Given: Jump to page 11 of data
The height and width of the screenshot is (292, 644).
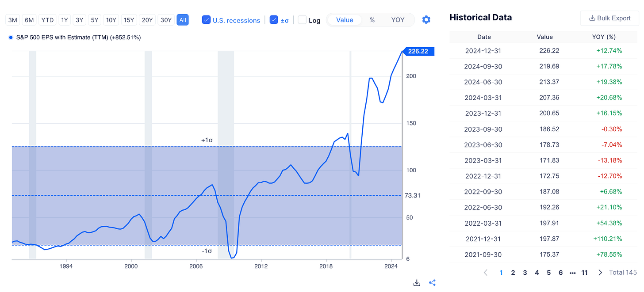Looking at the screenshot, I should (584, 273).
